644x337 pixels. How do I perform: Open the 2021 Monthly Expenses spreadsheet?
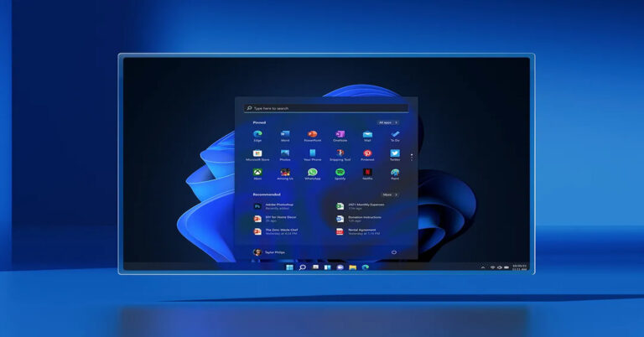[361, 206]
